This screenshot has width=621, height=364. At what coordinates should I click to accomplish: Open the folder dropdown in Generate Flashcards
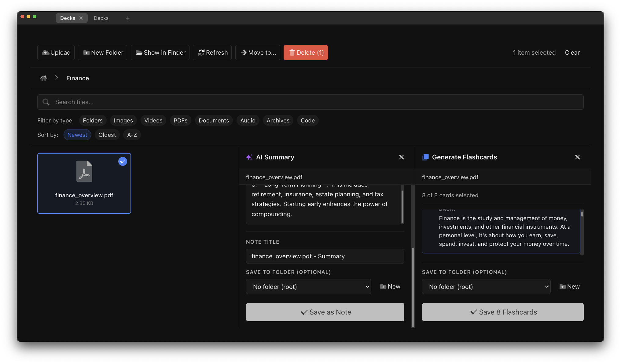click(486, 286)
